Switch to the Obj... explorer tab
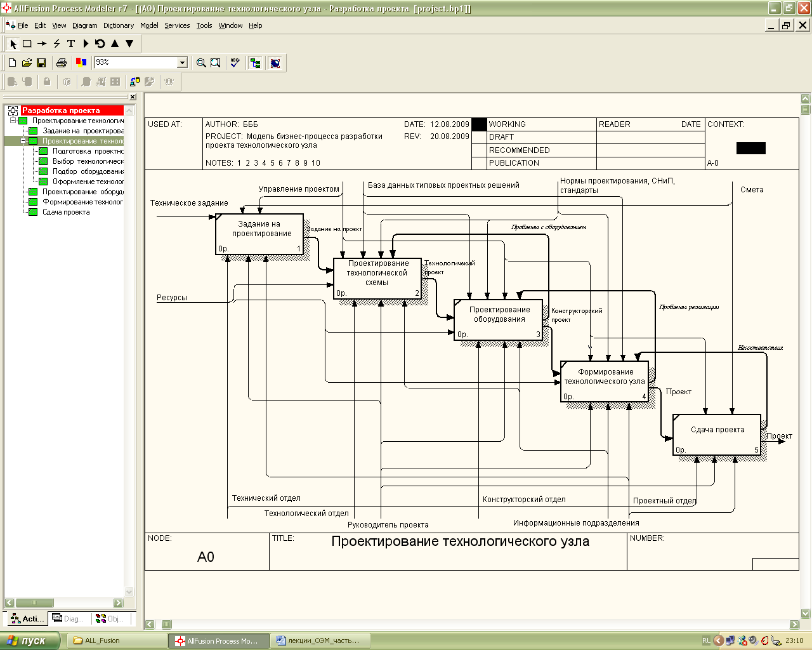Screen dimensions: 812x650 click(109, 618)
